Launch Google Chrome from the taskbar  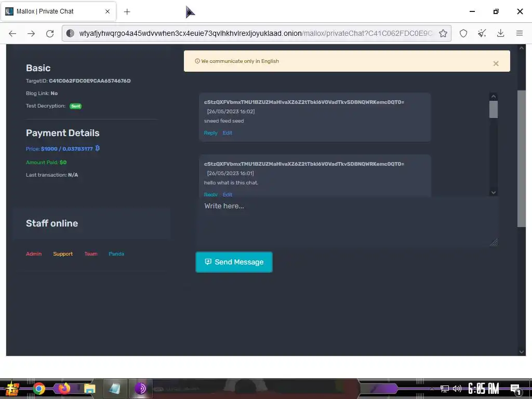point(38,389)
